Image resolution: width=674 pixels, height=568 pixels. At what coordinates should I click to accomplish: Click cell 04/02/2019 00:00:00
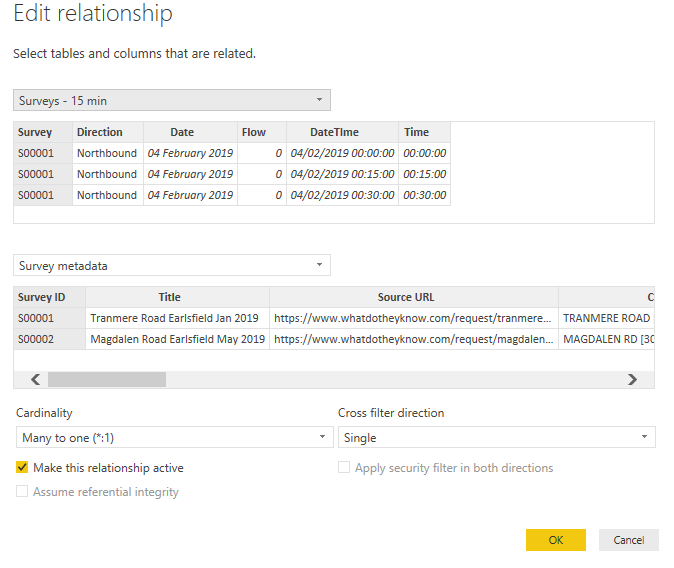point(342,153)
